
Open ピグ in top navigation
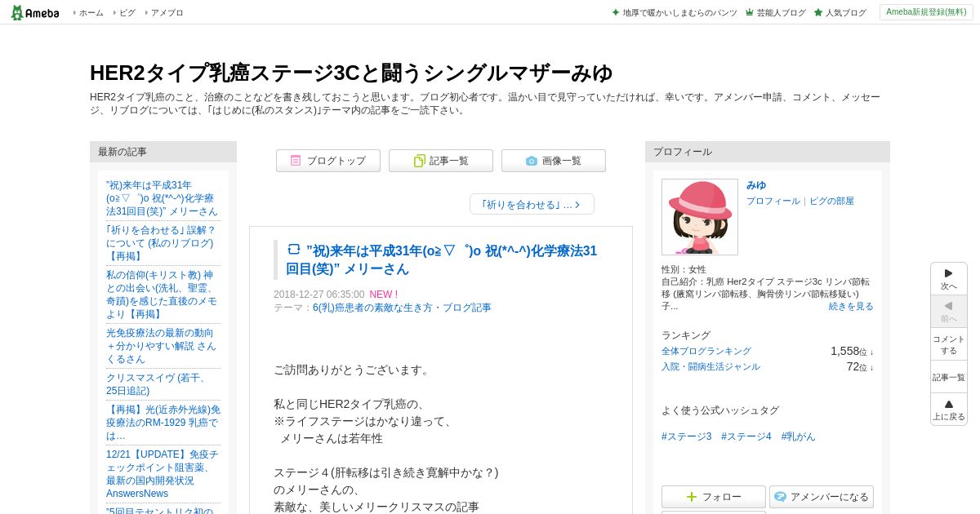pos(127,13)
